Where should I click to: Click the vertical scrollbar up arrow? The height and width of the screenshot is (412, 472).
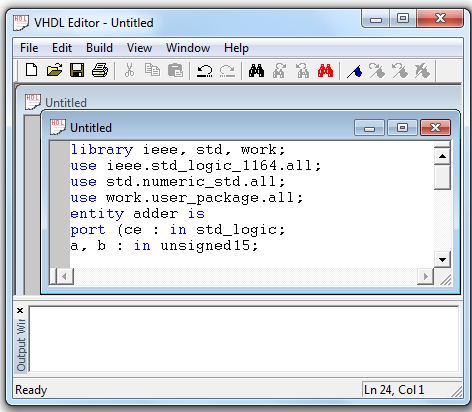(x=442, y=156)
